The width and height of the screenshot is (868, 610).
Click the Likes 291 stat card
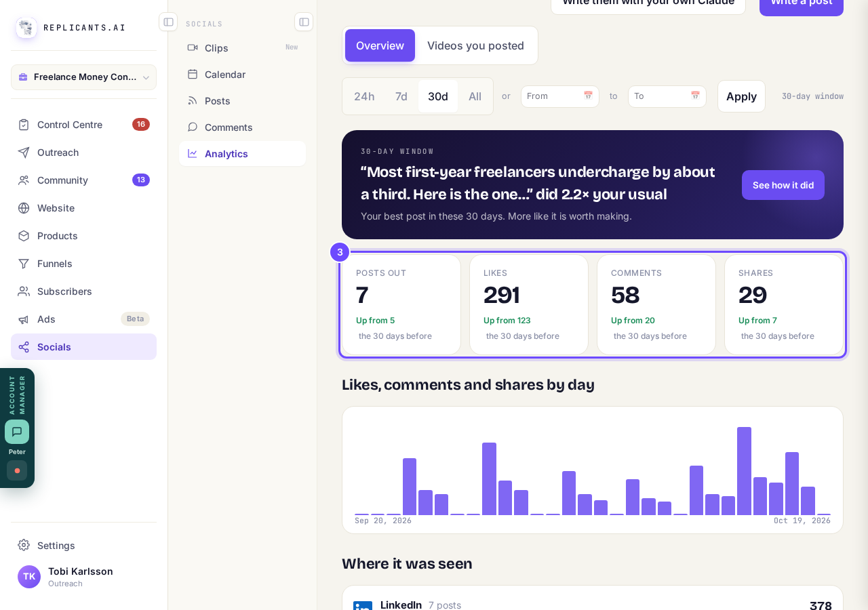(x=529, y=305)
